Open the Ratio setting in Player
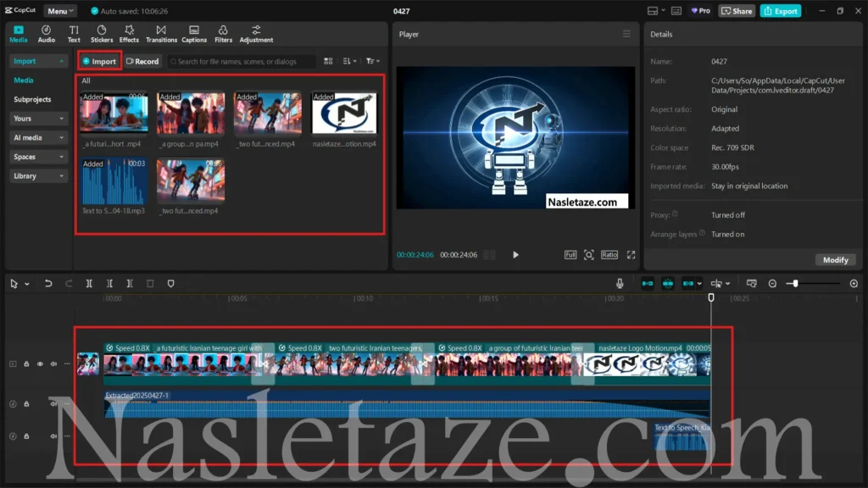Image resolution: width=868 pixels, height=488 pixels. pos(609,255)
